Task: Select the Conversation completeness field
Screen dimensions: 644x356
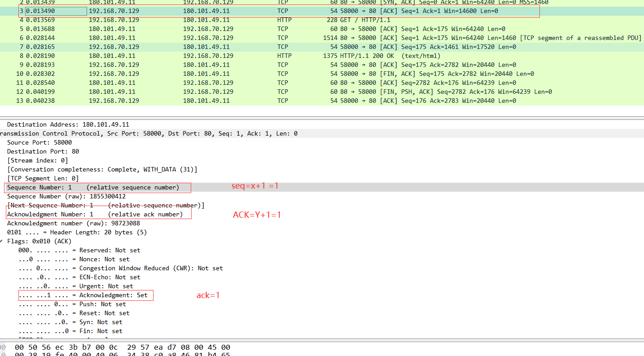Action: click(x=102, y=169)
